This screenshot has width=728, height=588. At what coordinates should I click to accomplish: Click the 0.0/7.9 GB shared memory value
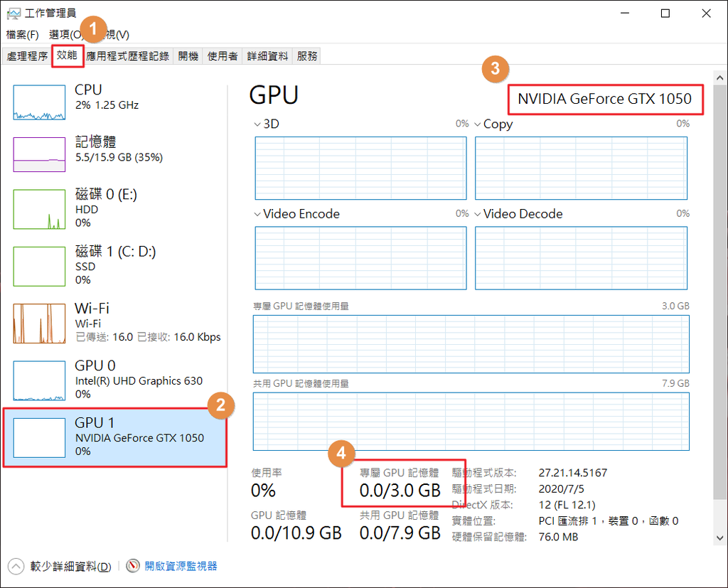click(x=400, y=533)
